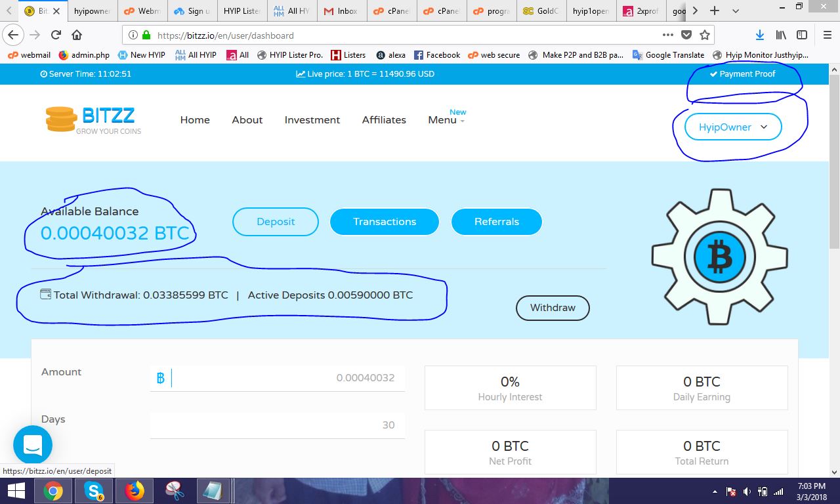Expand the Menu dropdown in navigation
This screenshot has height=504, width=840.
tap(446, 120)
